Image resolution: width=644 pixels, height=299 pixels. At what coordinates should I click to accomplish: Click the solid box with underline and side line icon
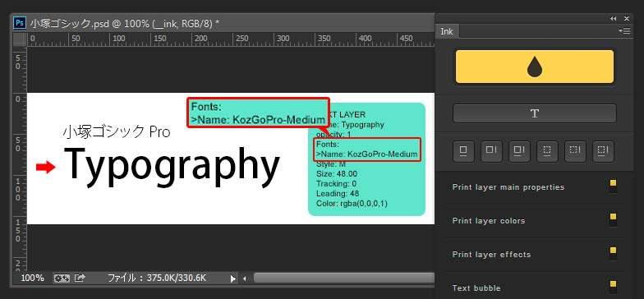[x=519, y=151]
